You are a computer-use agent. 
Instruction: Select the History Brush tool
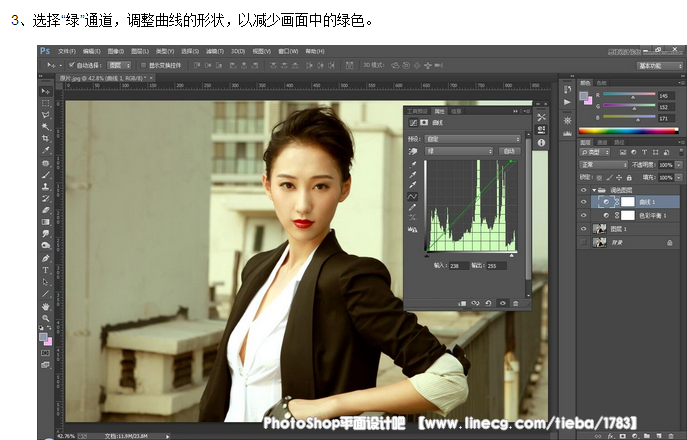click(46, 199)
